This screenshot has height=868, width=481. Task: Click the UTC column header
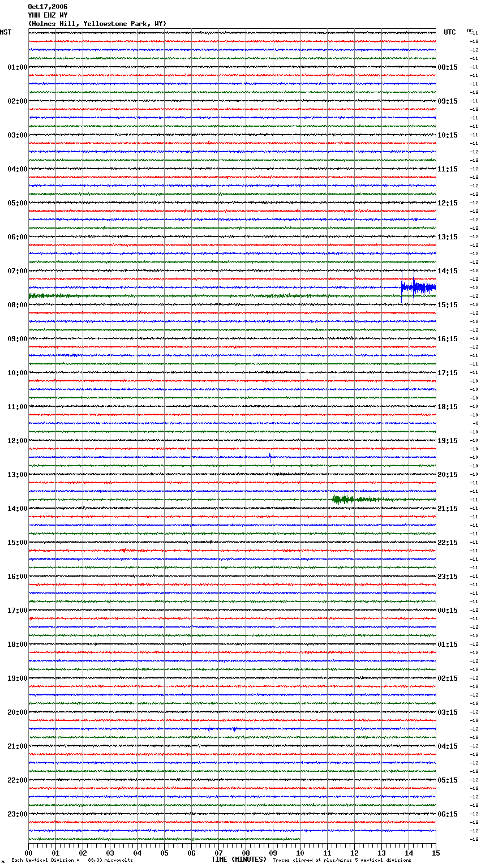pos(450,32)
